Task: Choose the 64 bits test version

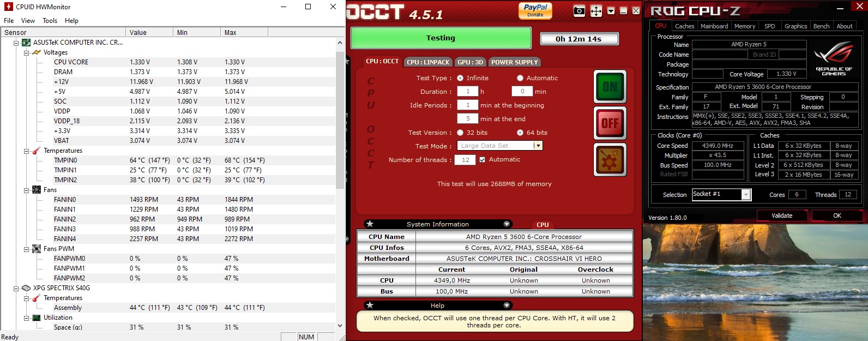Action: 520,133
